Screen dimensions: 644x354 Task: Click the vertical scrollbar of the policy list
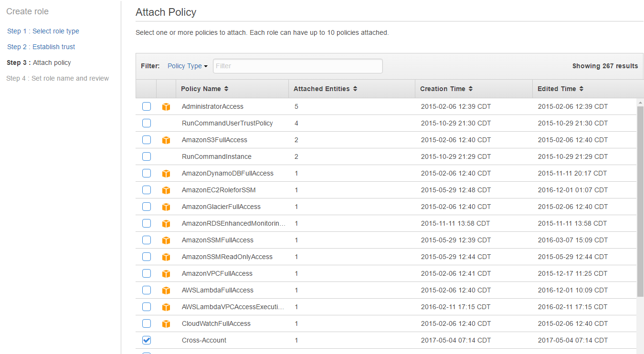640,200
